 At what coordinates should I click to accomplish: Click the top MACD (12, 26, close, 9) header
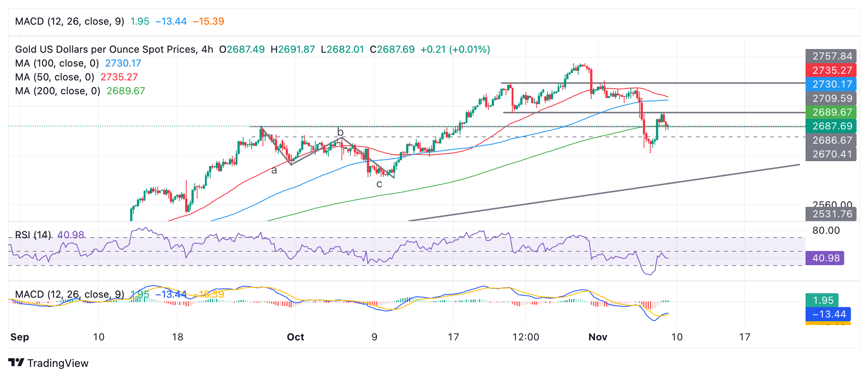(70, 21)
